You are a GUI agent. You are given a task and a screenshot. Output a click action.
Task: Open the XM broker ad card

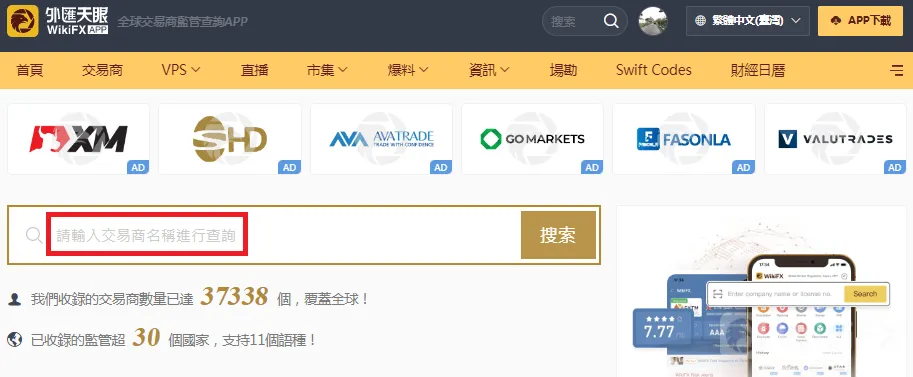(78, 139)
